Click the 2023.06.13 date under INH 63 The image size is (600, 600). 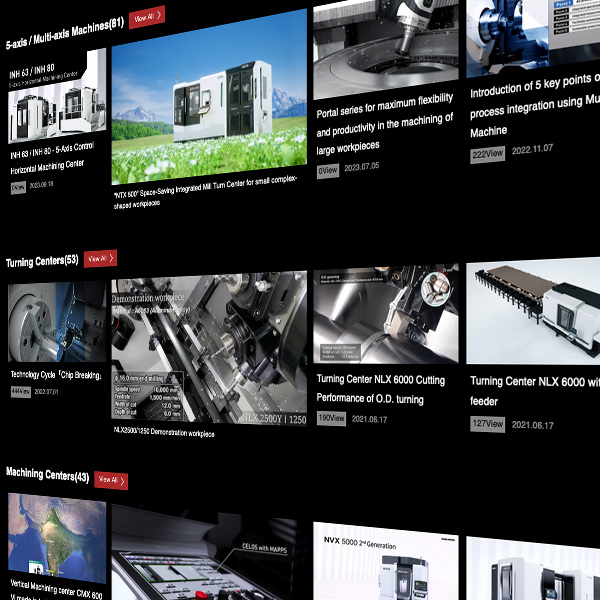pos(41,185)
